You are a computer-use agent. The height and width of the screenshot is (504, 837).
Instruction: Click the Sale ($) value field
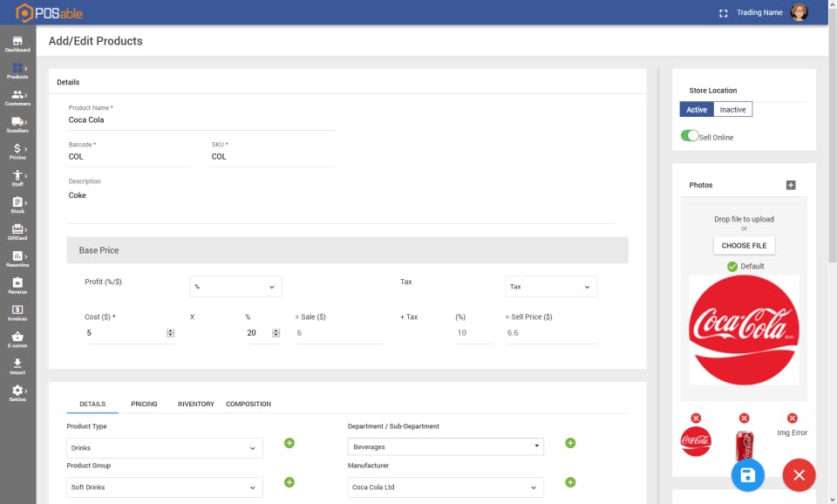pos(339,332)
